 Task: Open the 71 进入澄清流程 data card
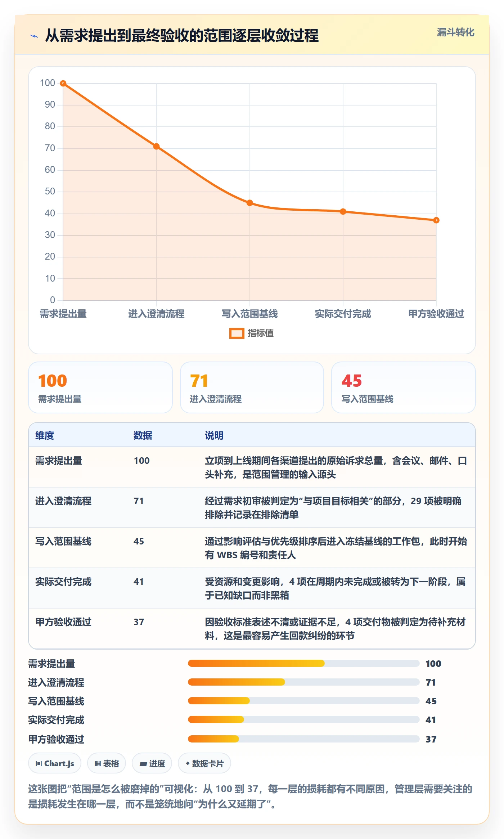click(252, 387)
